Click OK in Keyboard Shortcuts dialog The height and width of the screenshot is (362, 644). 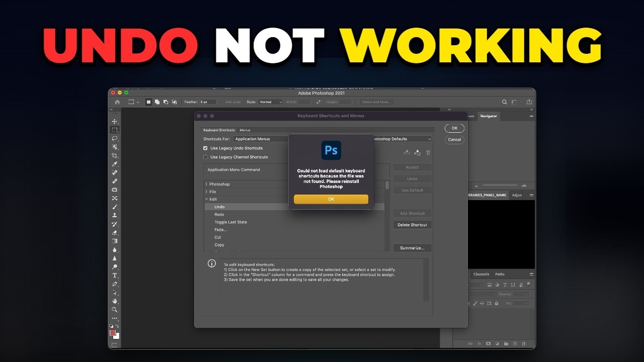coord(454,128)
